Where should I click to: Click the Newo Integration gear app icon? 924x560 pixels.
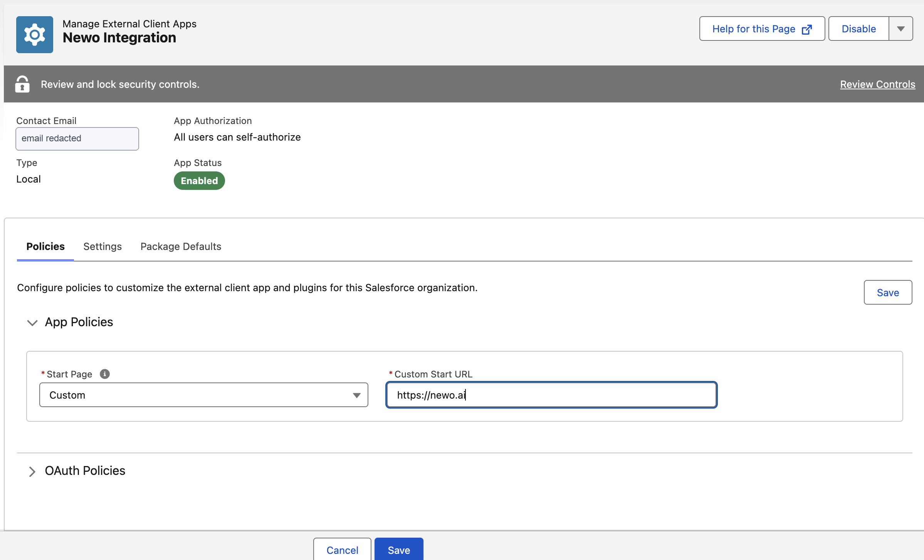click(35, 35)
